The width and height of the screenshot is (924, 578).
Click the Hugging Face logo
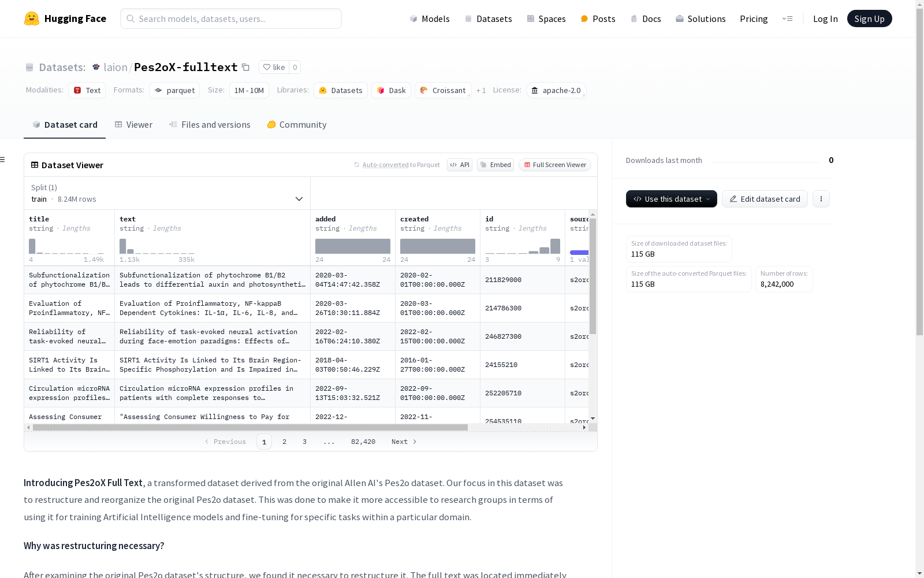[x=65, y=18]
